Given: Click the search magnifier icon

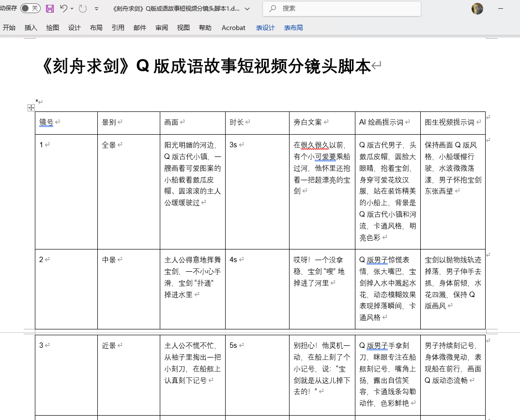Looking at the screenshot, I should coord(273,9).
